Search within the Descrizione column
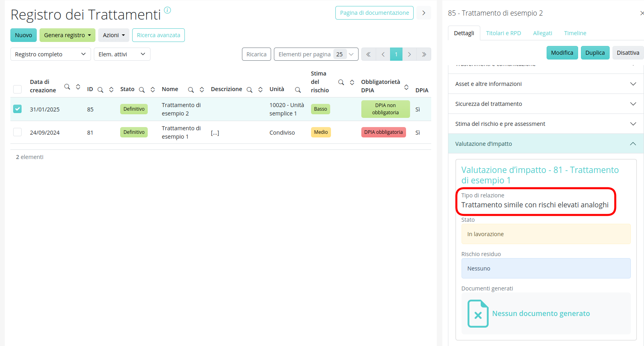Screen dimensions: 644x346 (250, 89)
